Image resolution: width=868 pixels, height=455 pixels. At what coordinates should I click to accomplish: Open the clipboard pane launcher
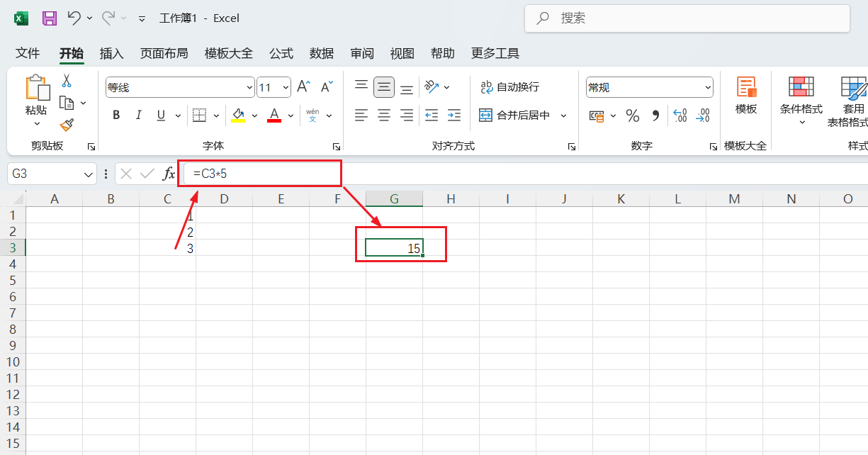click(x=91, y=146)
